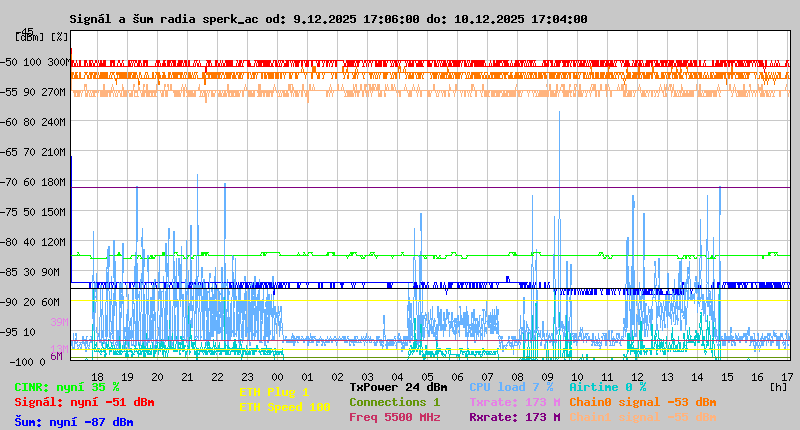Click the '-80 40 120M' y-axis label

pyautogui.click(x=33, y=242)
